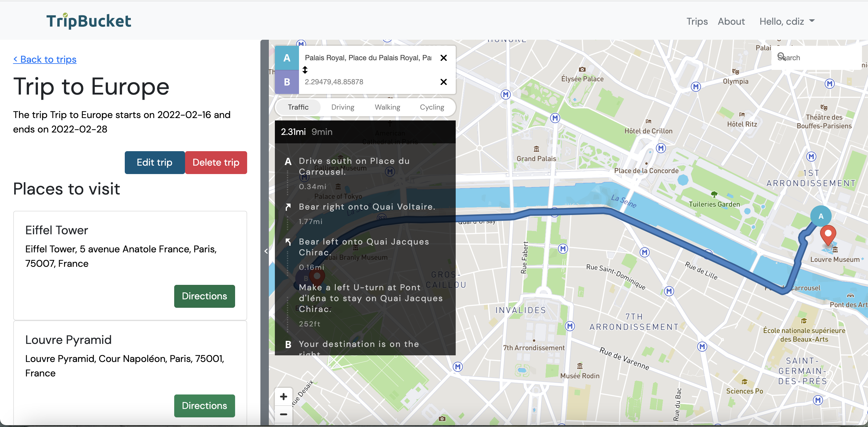868x427 pixels.
Task: Click the bear right turn arrow icon
Action: (x=288, y=207)
